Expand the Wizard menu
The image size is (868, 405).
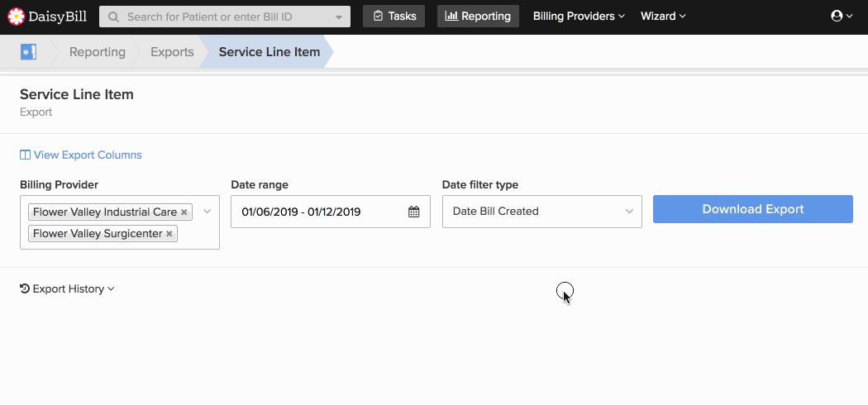tap(663, 16)
